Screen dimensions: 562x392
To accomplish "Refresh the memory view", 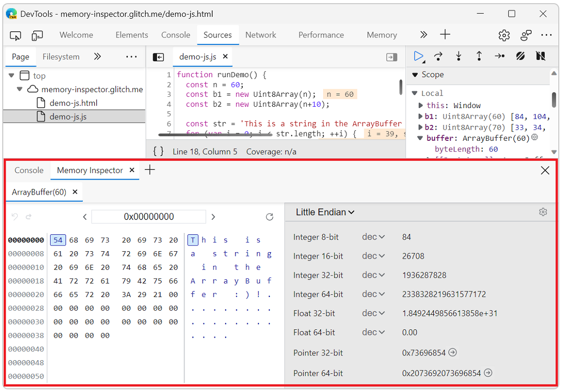I will [269, 217].
